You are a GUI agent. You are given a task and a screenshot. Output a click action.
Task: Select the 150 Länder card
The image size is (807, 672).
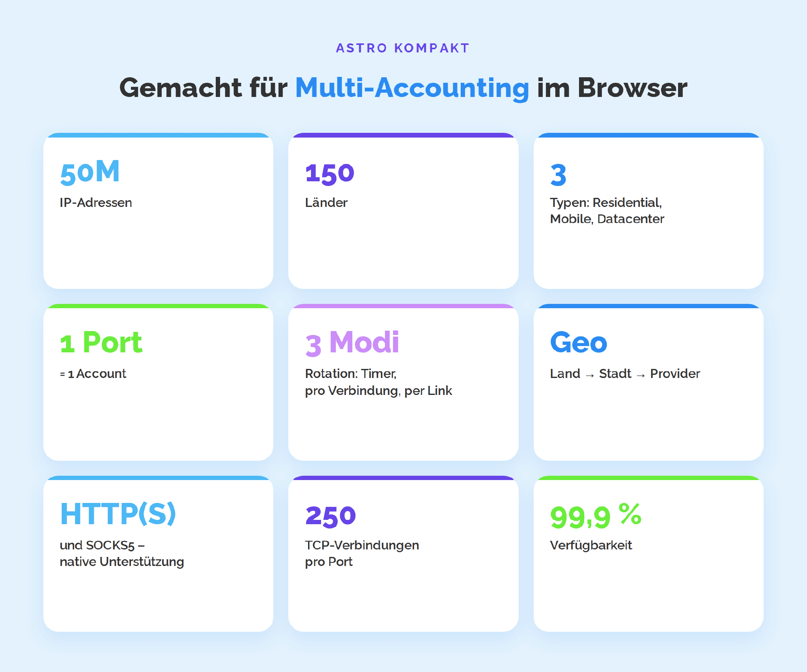(x=403, y=211)
